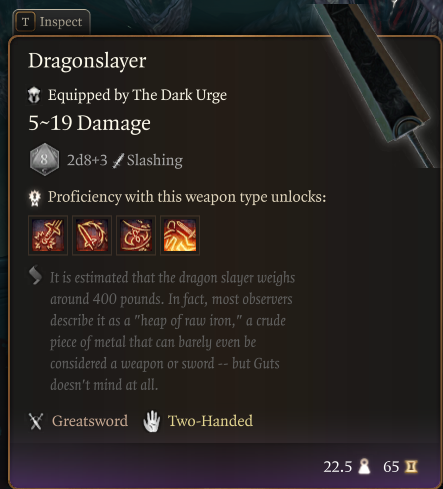Viewport: 443px width, 489px height.
Task: Click the weight icon beside 22.5
Action: [364, 466]
